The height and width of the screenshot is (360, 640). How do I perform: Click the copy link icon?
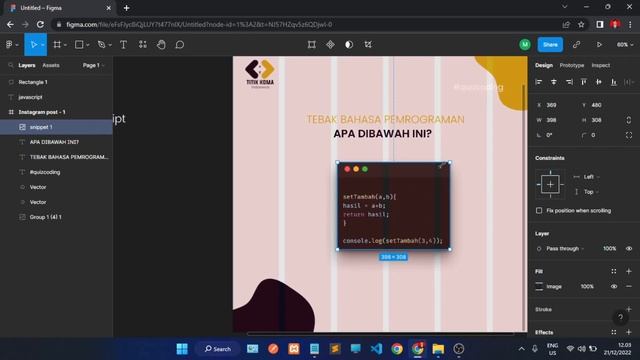pyautogui.click(x=576, y=44)
